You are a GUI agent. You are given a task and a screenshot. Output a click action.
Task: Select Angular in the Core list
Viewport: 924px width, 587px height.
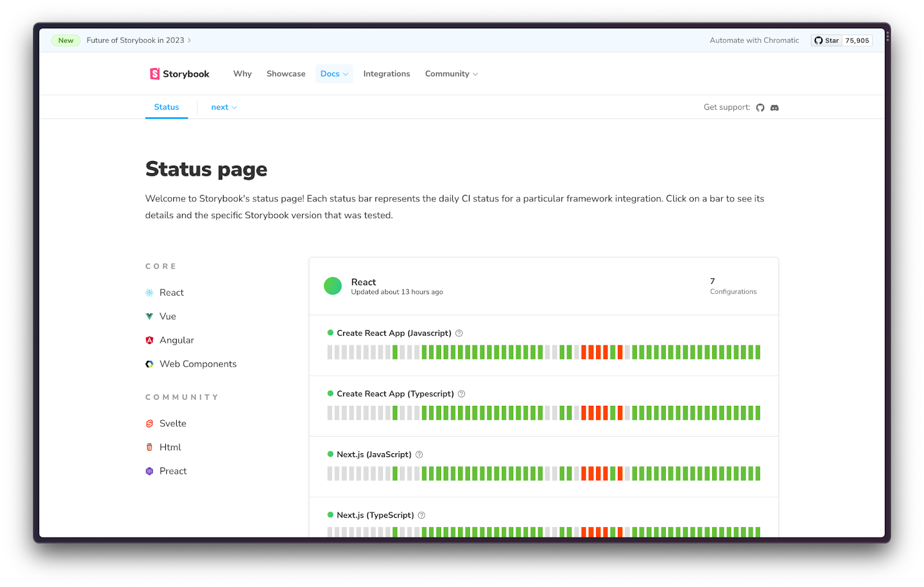(x=177, y=341)
